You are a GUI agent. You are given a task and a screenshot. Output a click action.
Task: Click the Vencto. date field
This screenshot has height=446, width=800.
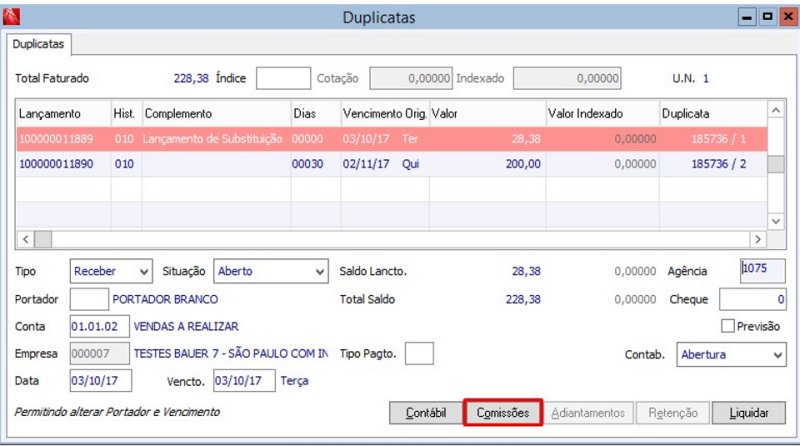click(x=244, y=381)
